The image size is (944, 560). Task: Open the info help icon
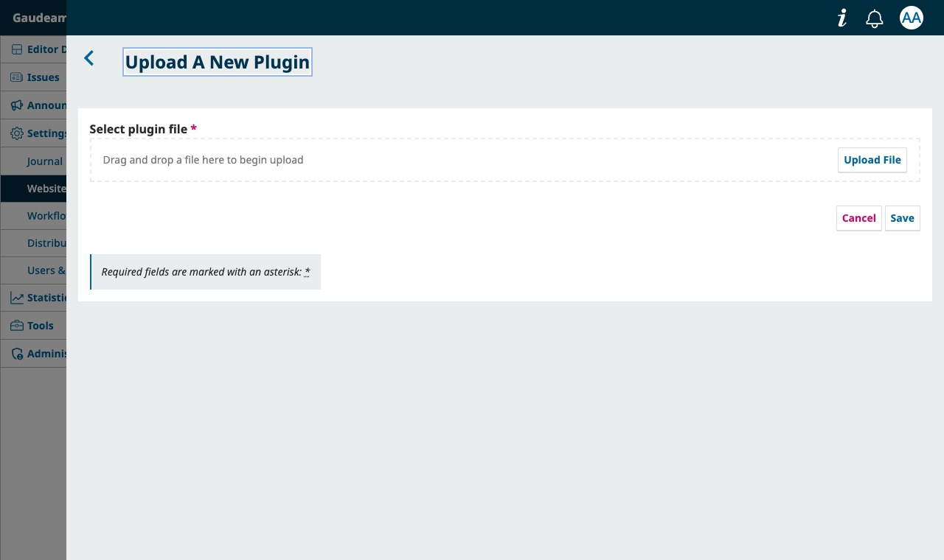point(842,18)
